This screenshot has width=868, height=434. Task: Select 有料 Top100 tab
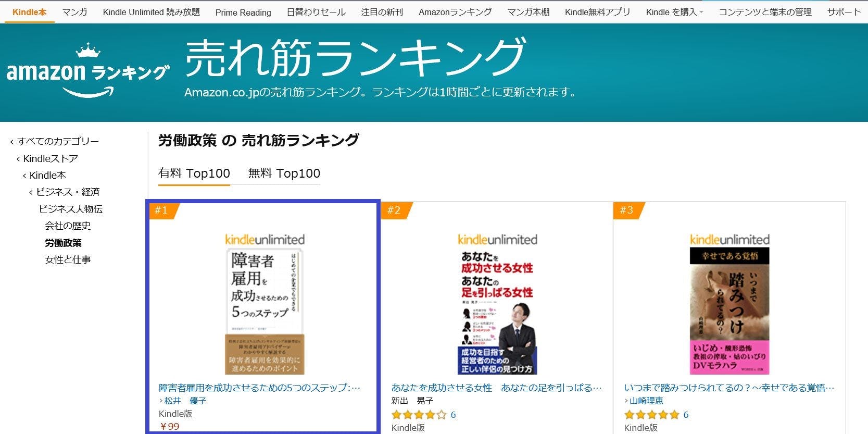pos(194,173)
